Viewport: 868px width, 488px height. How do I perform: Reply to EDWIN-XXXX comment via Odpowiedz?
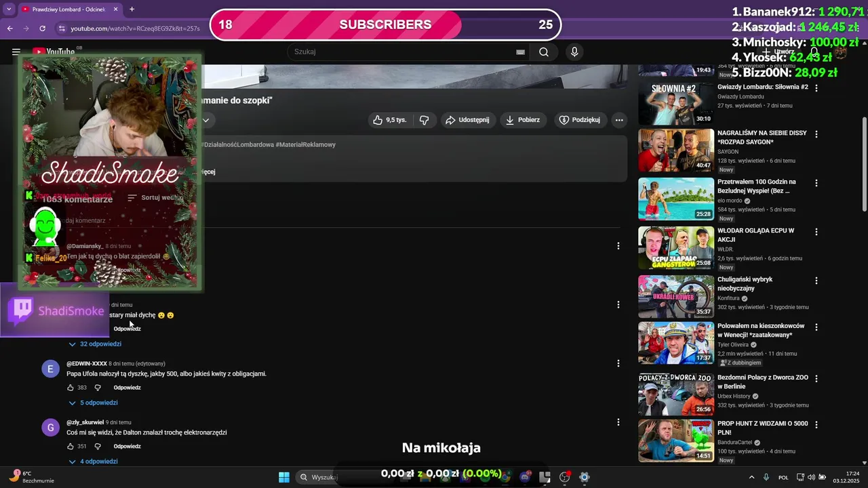127,388
